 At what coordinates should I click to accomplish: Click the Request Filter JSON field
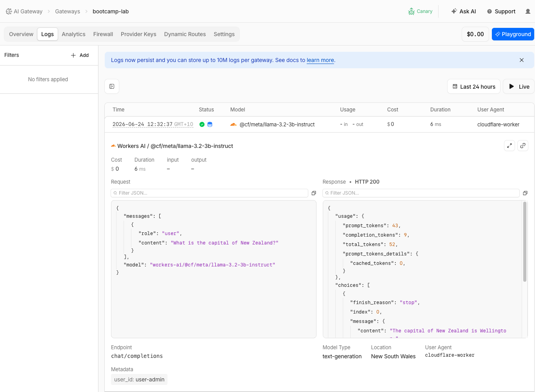pos(209,193)
